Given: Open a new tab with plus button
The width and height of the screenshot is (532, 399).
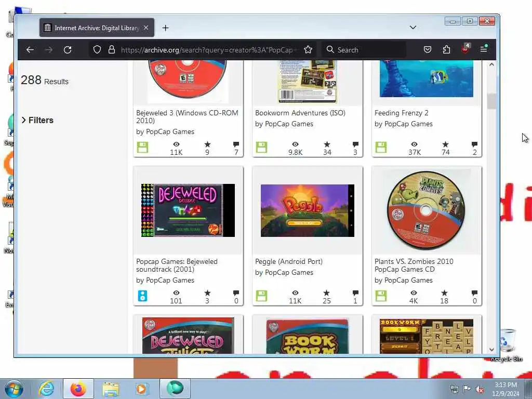Looking at the screenshot, I should [165, 28].
